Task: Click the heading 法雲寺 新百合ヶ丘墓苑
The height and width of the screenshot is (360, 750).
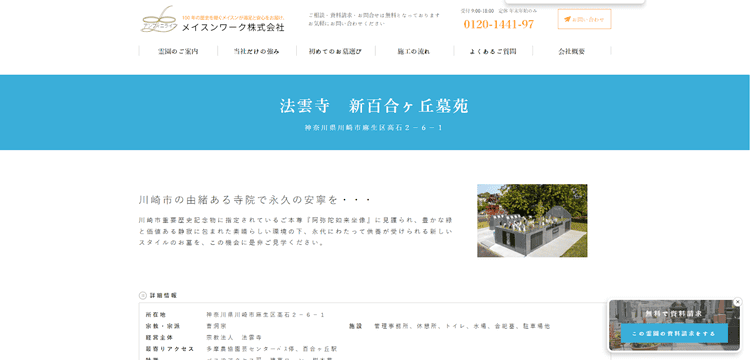Action: tap(375, 106)
